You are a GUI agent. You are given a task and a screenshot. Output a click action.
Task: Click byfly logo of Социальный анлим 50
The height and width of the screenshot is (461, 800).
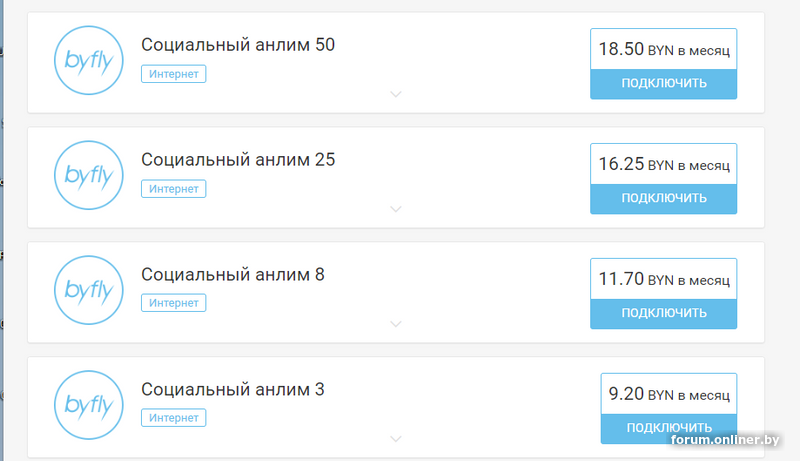[89, 60]
